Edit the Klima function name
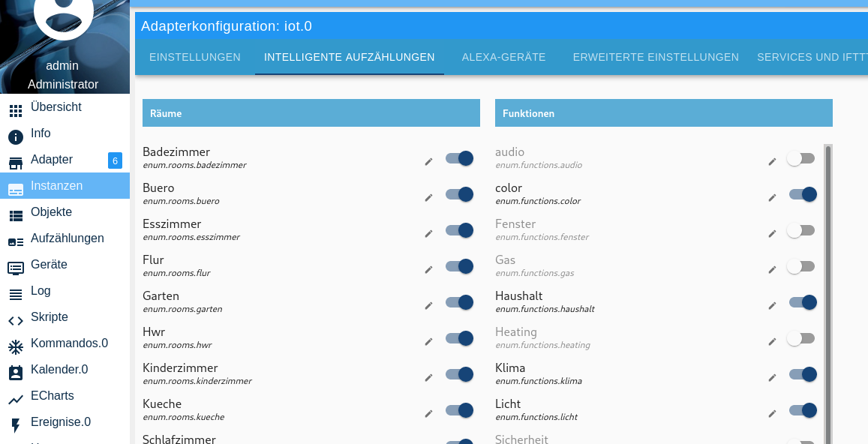868x444 pixels. point(772,377)
